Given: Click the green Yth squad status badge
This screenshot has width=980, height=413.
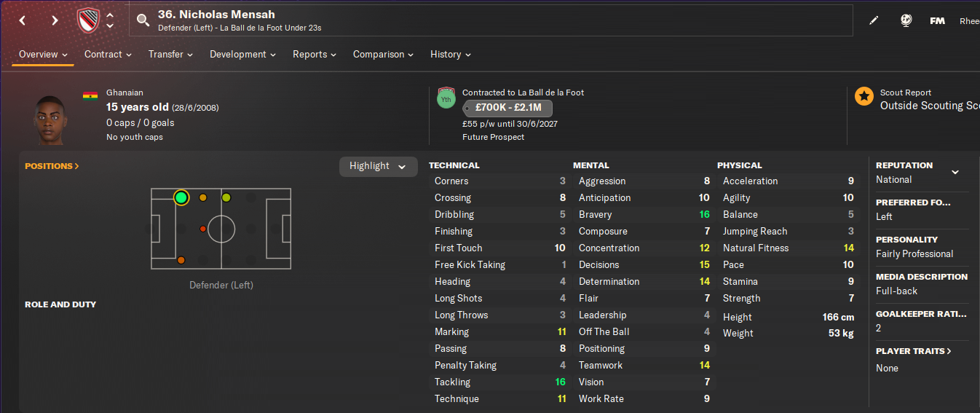Looking at the screenshot, I should (446, 99).
